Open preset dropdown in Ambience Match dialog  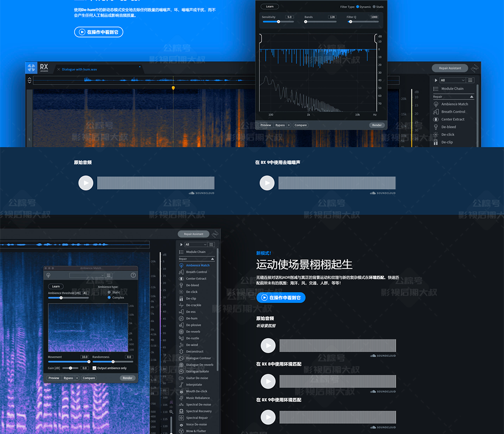click(87, 275)
